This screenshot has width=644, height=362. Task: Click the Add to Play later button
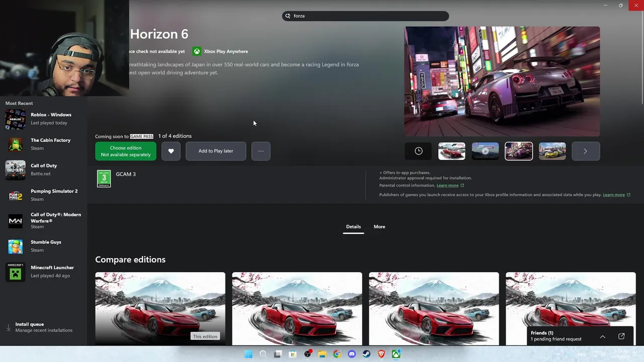click(216, 151)
